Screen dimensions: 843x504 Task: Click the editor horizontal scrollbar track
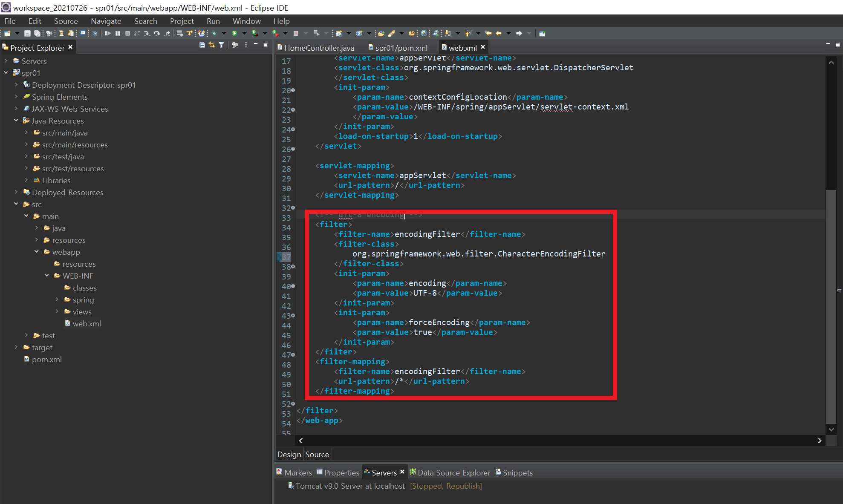pos(554,441)
